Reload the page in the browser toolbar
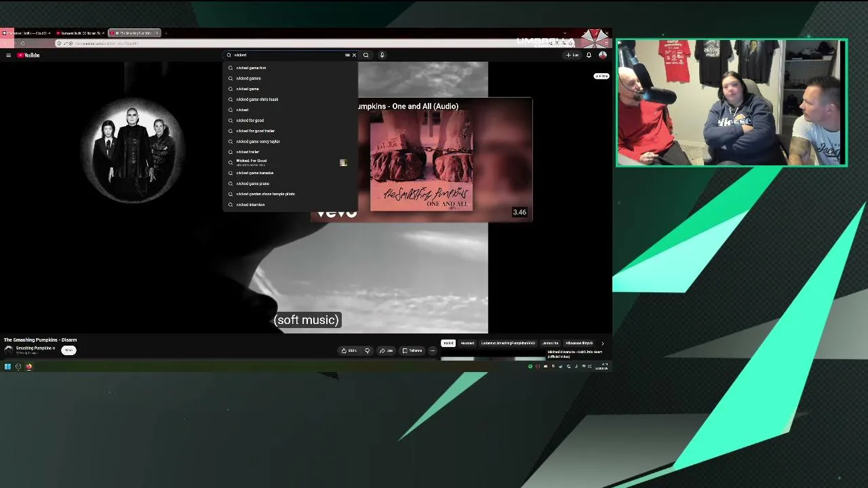Image resolution: width=868 pixels, height=488 pixels. (22, 43)
